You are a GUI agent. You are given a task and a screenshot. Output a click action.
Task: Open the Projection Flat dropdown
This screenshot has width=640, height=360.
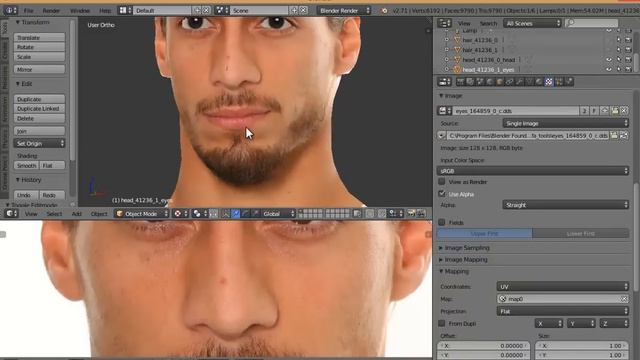pyautogui.click(x=562, y=311)
